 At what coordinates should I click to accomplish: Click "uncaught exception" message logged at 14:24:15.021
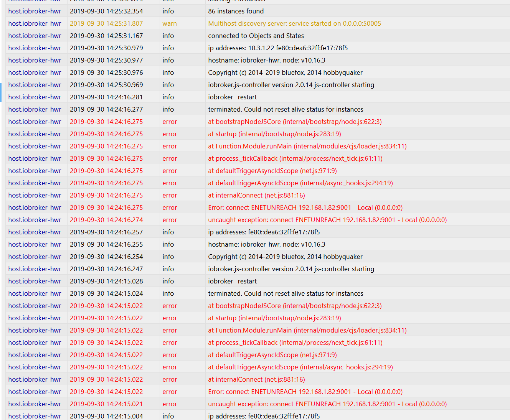click(x=327, y=404)
